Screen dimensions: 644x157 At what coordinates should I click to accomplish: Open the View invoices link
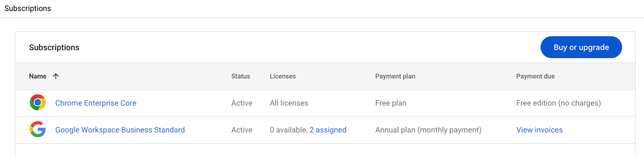(x=539, y=130)
